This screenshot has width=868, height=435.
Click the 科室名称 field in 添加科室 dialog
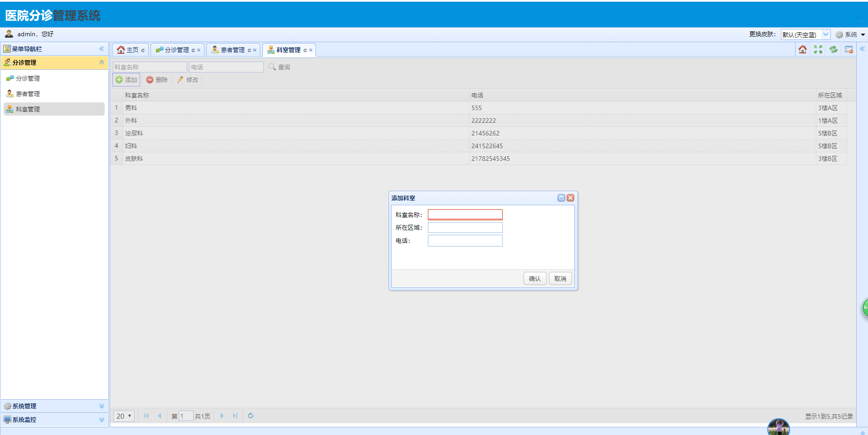[465, 215]
